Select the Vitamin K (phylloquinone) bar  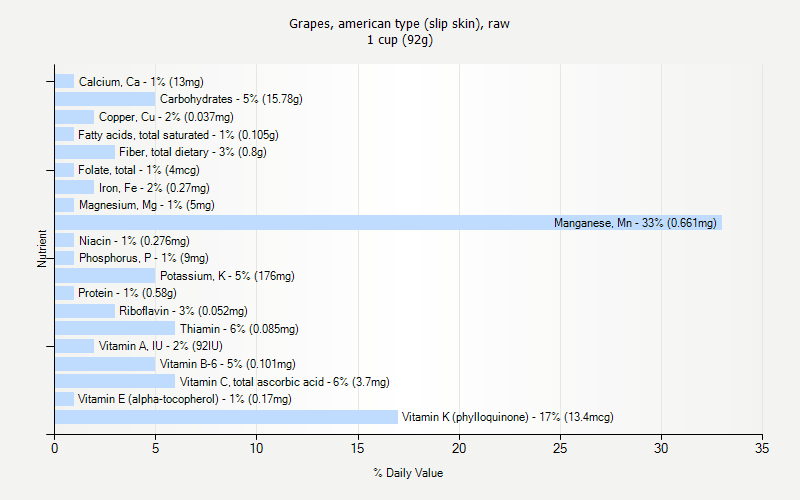click(226, 417)
